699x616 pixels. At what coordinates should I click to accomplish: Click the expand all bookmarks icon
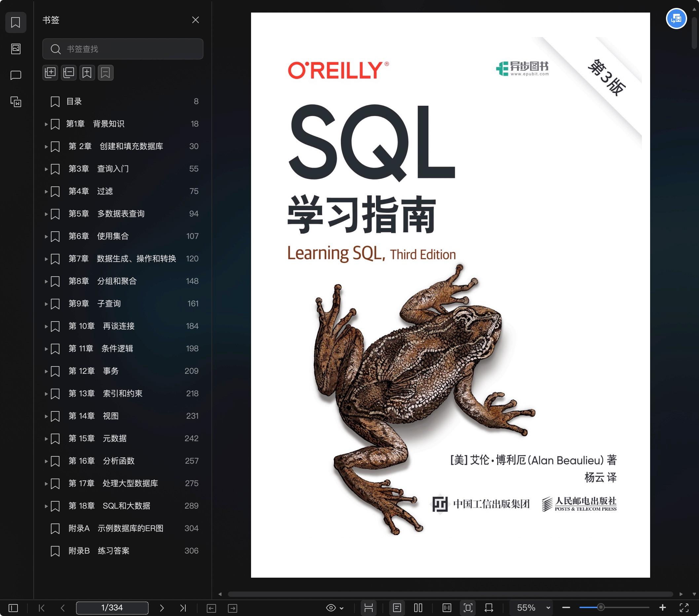tap(50, 72)
